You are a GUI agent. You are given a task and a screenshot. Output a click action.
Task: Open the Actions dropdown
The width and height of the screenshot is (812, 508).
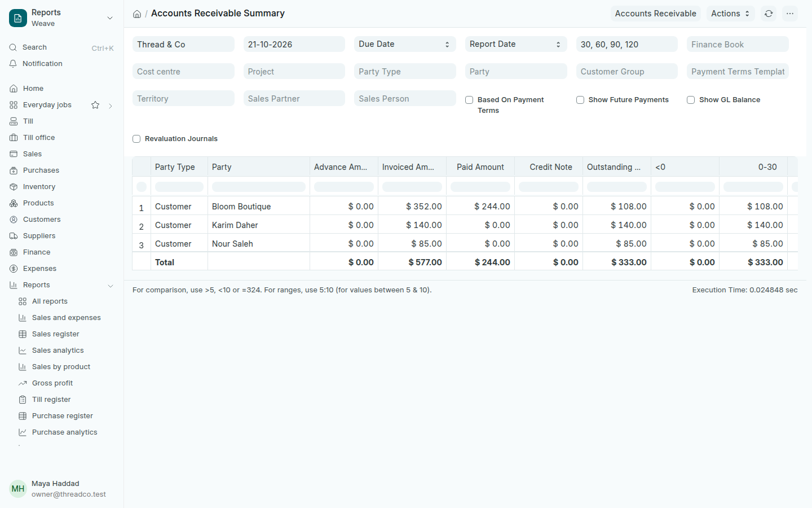click(x=730, y=14)
